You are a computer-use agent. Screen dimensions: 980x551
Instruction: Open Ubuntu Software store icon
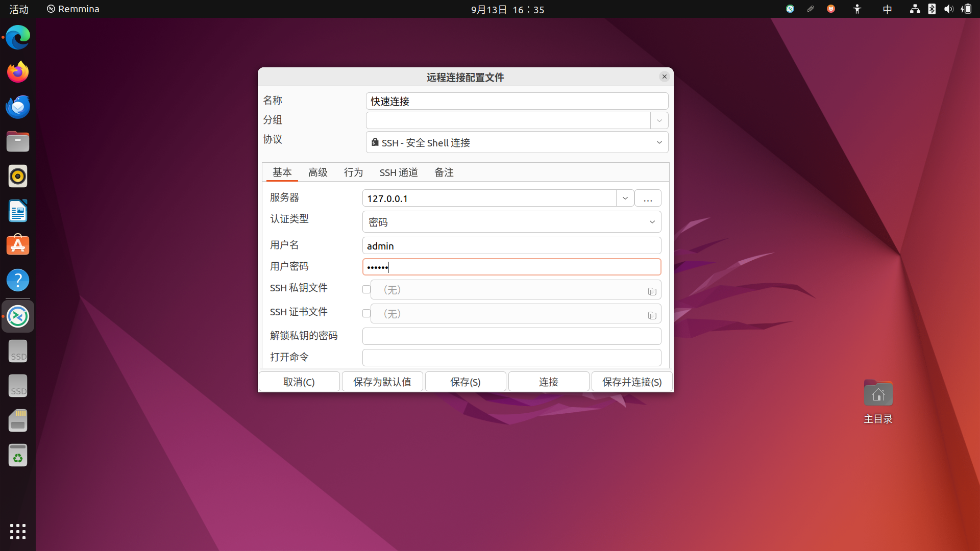pyautogui.click(x=18, y=245)
